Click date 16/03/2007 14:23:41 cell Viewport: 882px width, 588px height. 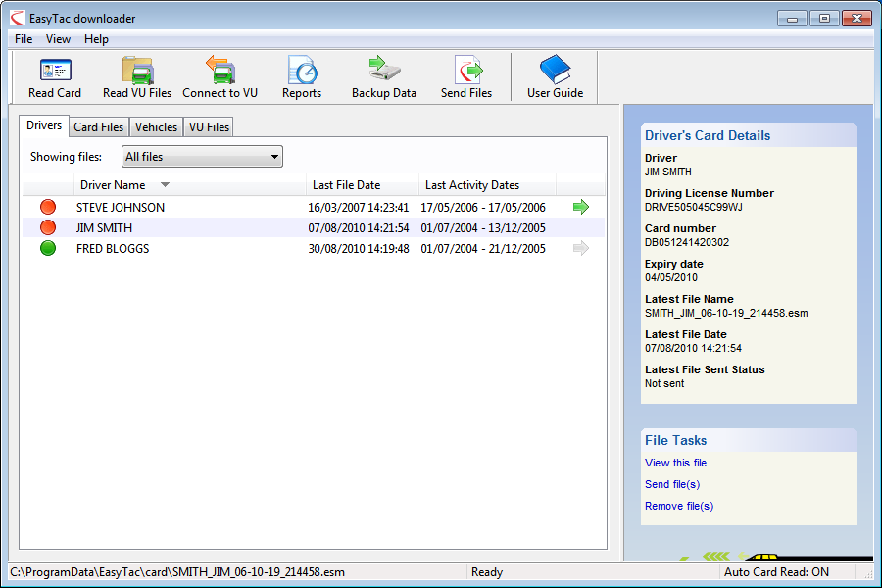click(x=359, y=207)
